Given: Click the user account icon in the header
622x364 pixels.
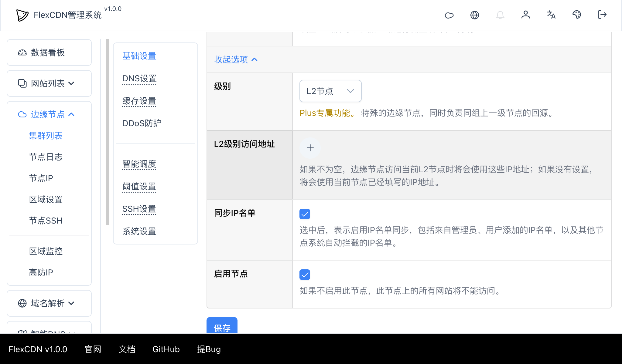Looking at the screenshot, I should pyautogui.click(x=526, y=15).
